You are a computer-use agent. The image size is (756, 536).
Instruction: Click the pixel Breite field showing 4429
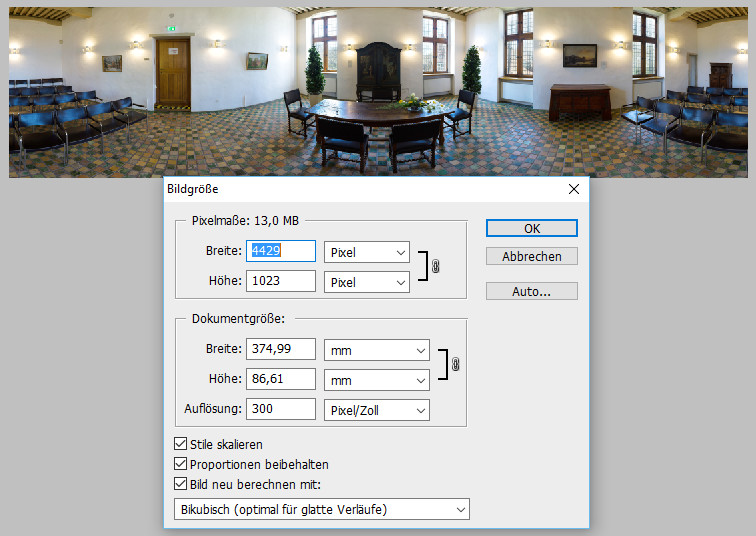click(x=281, y=252)
